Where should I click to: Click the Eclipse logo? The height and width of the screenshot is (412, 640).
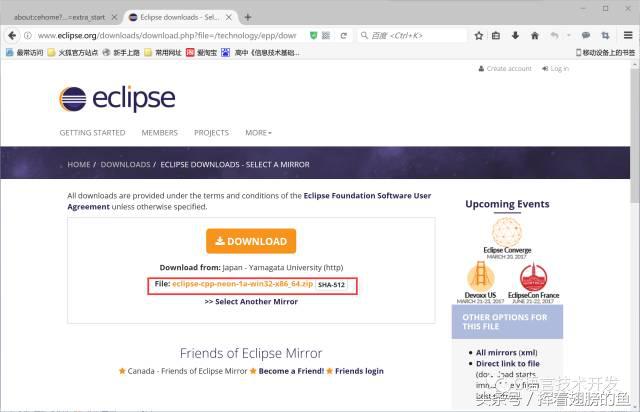[x=118, y=98]
